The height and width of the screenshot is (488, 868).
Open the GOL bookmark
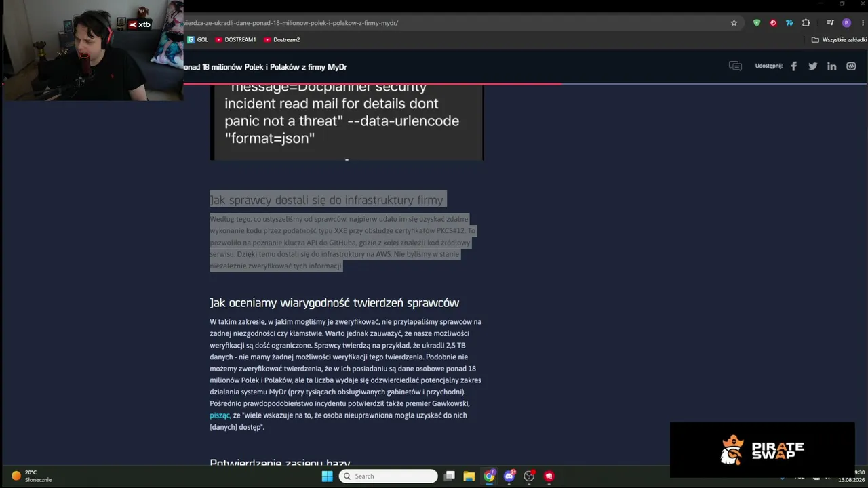click(198, 40)
